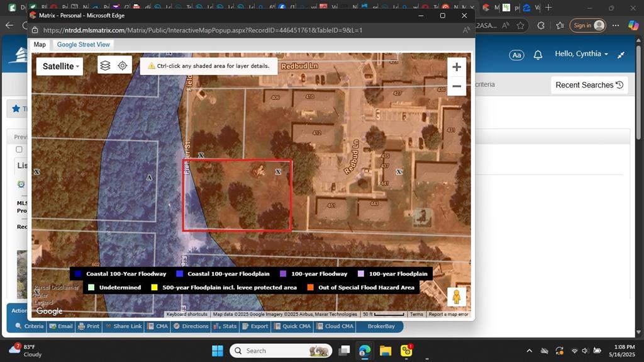
Task: Open weather widget showing 83°F Cloudy
Action: 25,351
